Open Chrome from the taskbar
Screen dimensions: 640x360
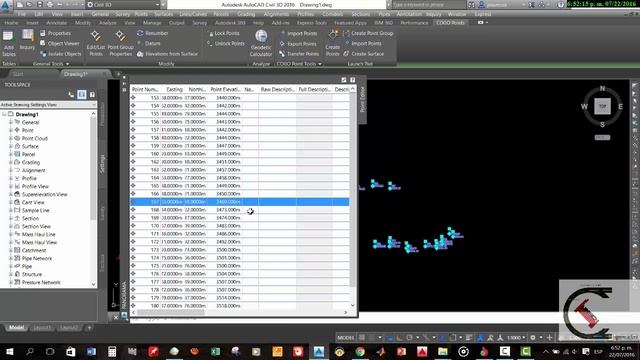(x=360, y=351)
